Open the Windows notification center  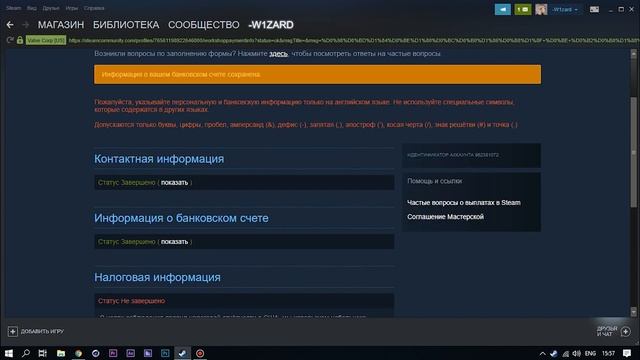(627, 353)
